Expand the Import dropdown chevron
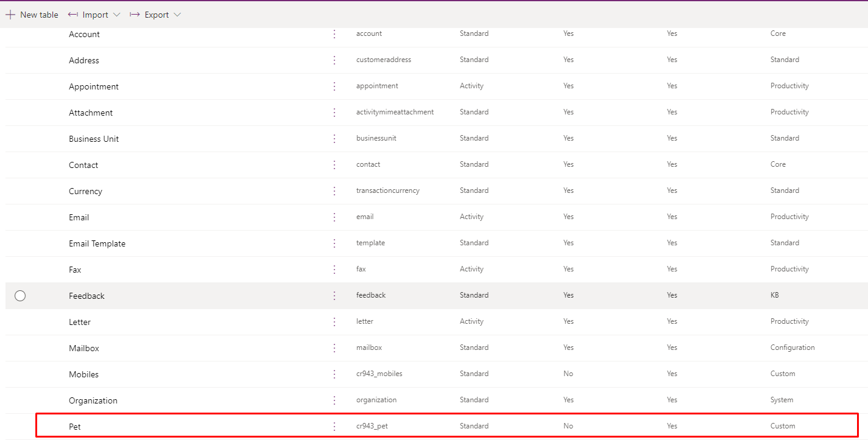Image resolution: width=868 pixels, height=440 pixels. 117,15
